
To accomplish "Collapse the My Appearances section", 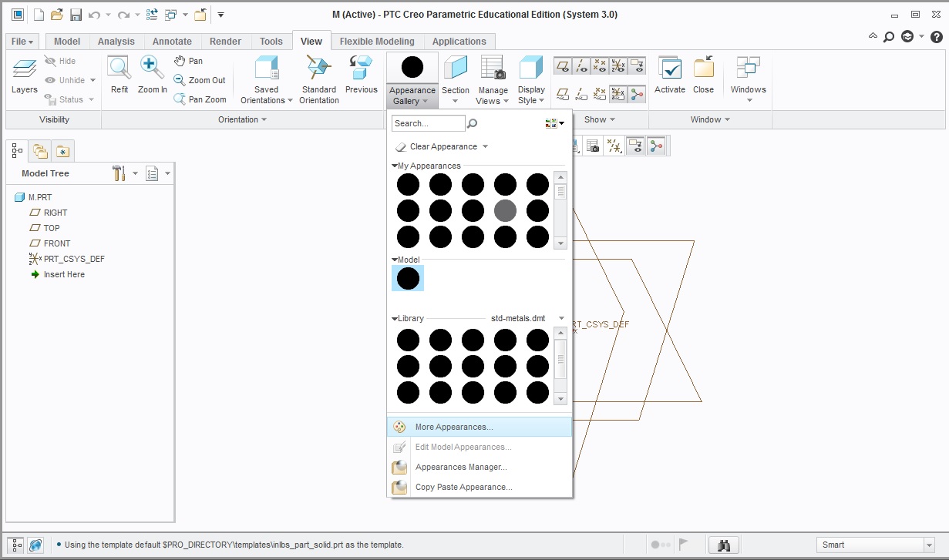I will tap(395, 166).
